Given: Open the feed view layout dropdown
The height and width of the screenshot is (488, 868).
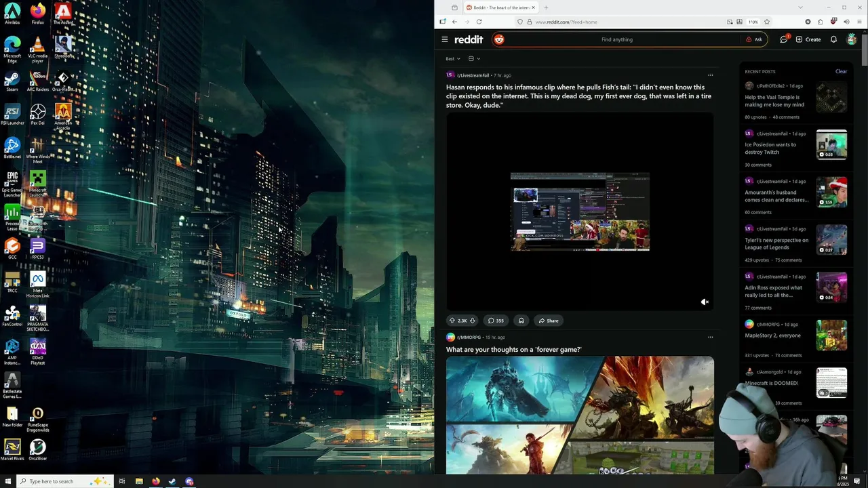Looking at the screenshot, I should [474, 59].
